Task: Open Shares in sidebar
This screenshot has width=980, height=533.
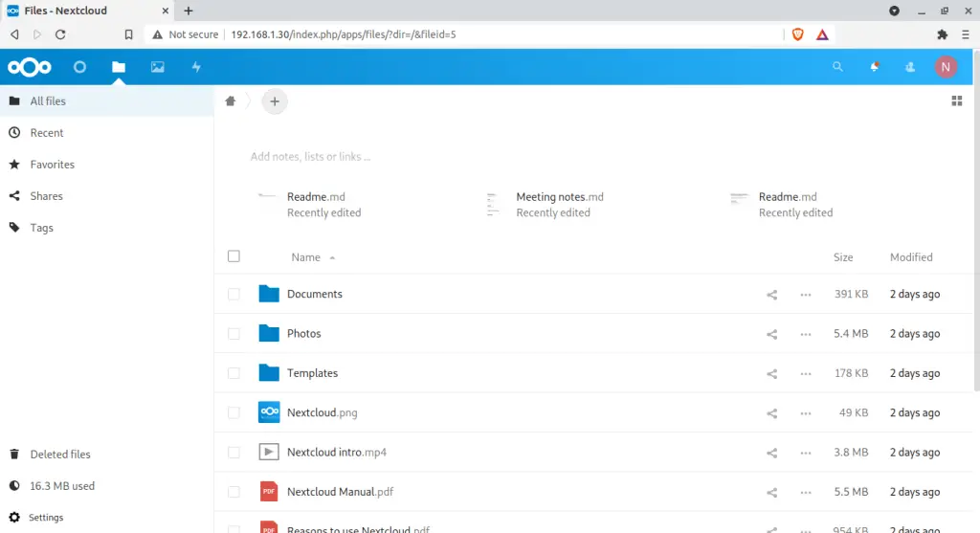Action: pos(107,196)
